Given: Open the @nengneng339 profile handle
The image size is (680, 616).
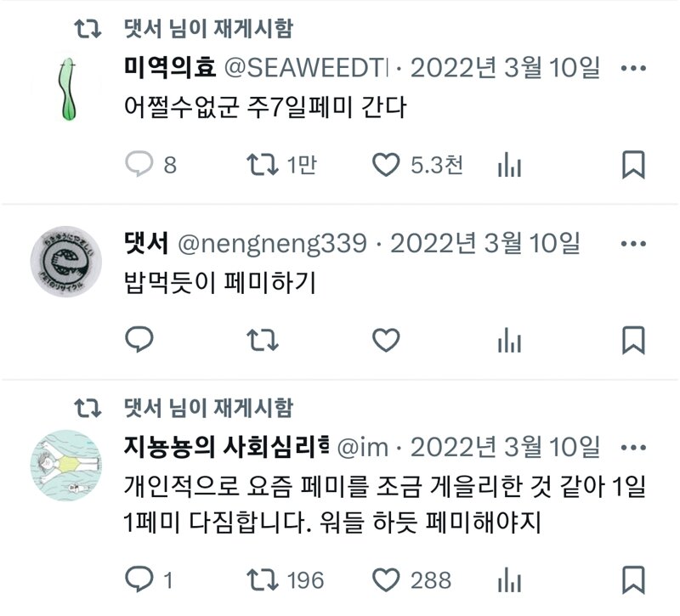Looking at the screenshot, I should (272, 244).
